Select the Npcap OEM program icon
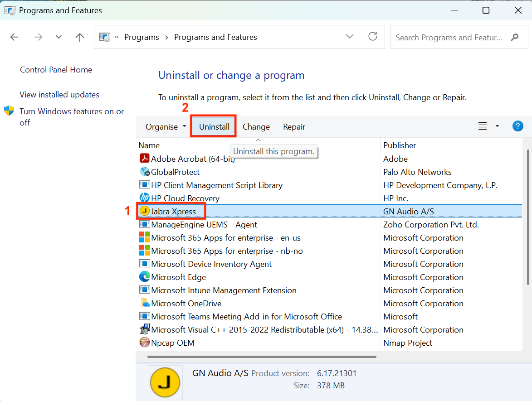Screen dimensions: 532x401 [x=144, y=343]
